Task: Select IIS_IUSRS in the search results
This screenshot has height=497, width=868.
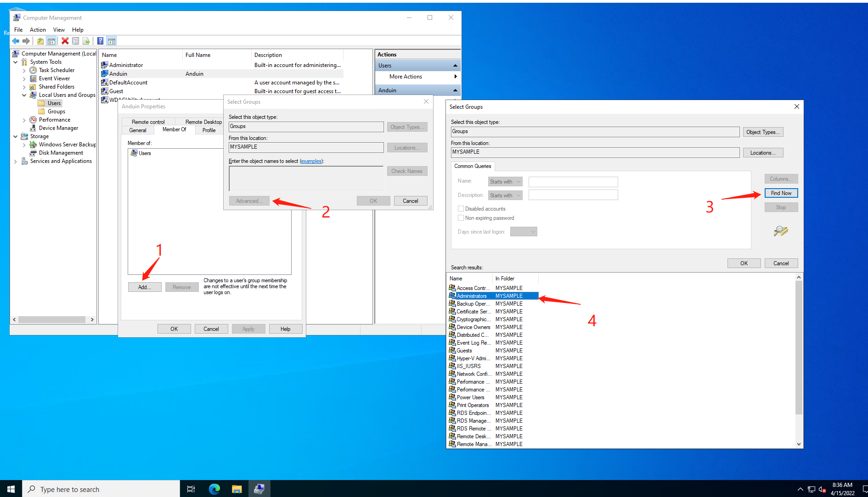Action: 468,366
